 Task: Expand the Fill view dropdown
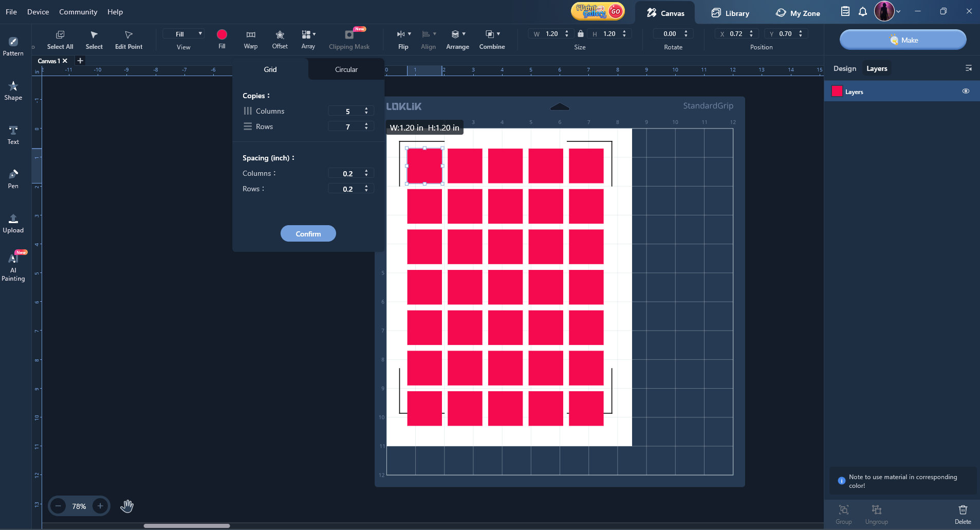[183, 34]
